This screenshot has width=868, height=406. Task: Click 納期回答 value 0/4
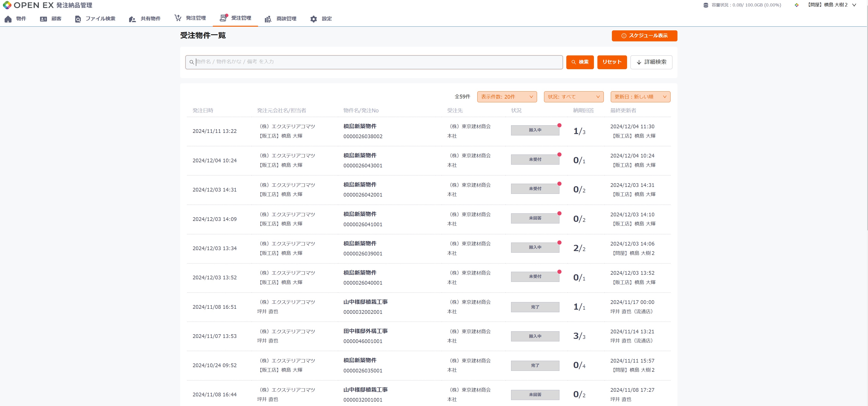click(579, 366)
